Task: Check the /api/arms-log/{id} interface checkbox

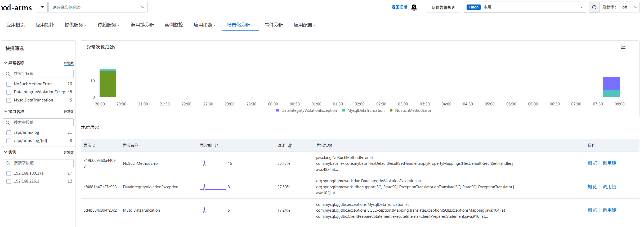Action: click(9, 141)
